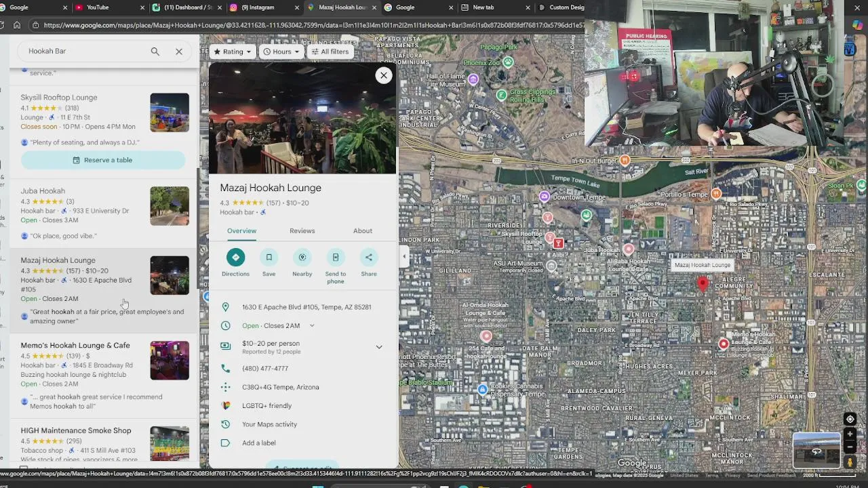
Task: Expand opening hours next to Closes 2 AM
Action: (312, 326)
